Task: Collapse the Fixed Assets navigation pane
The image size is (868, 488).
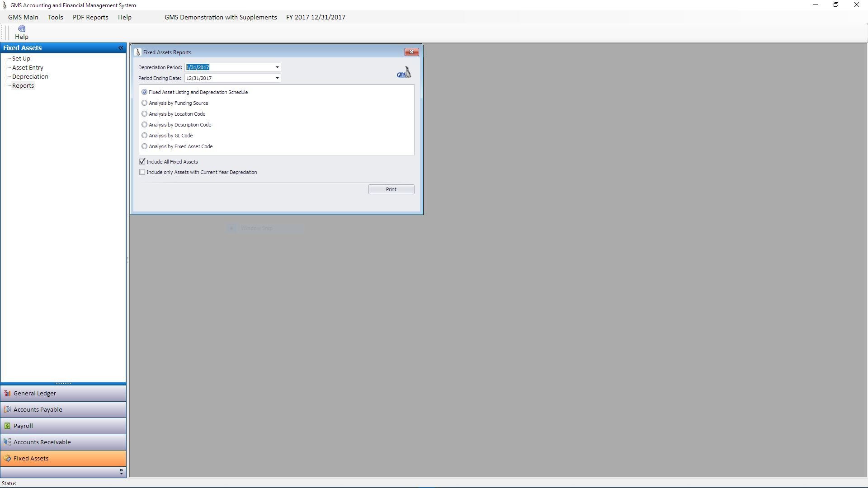Action: coord(121,48)
